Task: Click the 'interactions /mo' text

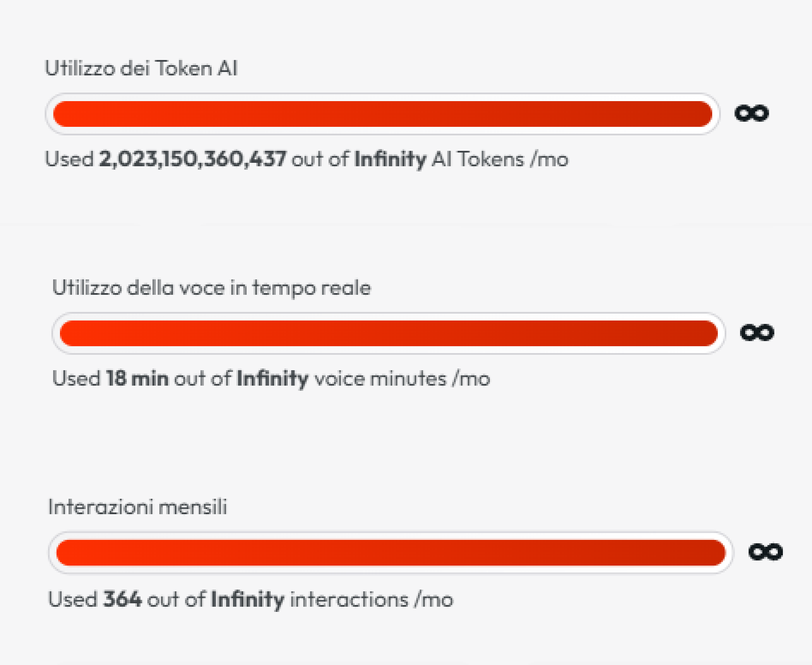Action: point(371,599)
